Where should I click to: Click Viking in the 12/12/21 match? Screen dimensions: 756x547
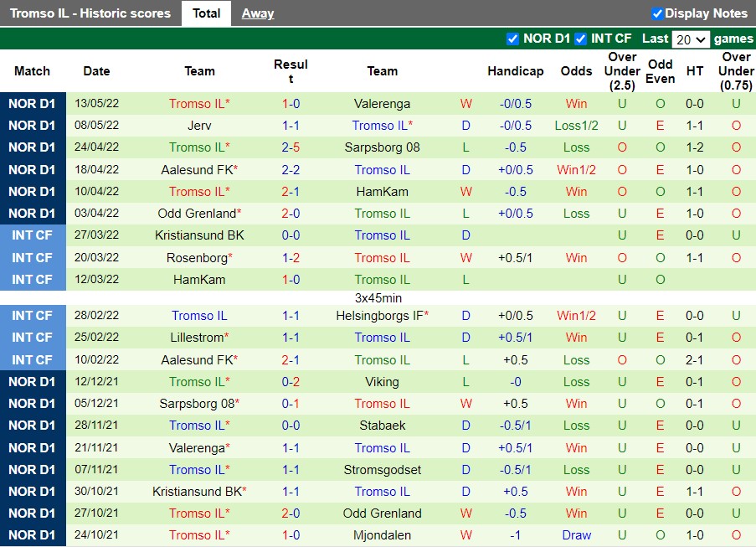coord(382,382)
